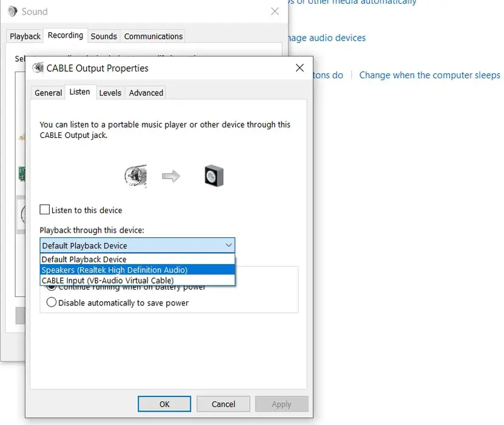Viewport: 504px width, 425px height.
Task: Switch to the Advanced tab
Action: click(146, 93)
